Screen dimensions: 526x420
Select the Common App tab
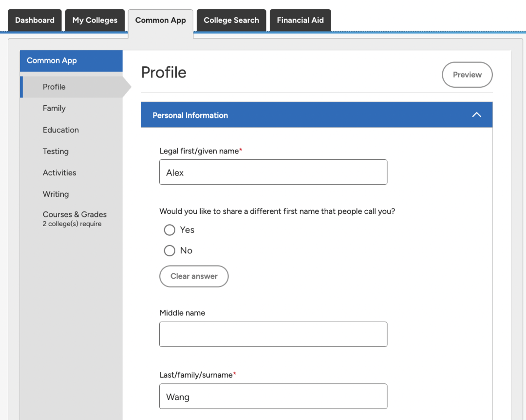point(161,20)
